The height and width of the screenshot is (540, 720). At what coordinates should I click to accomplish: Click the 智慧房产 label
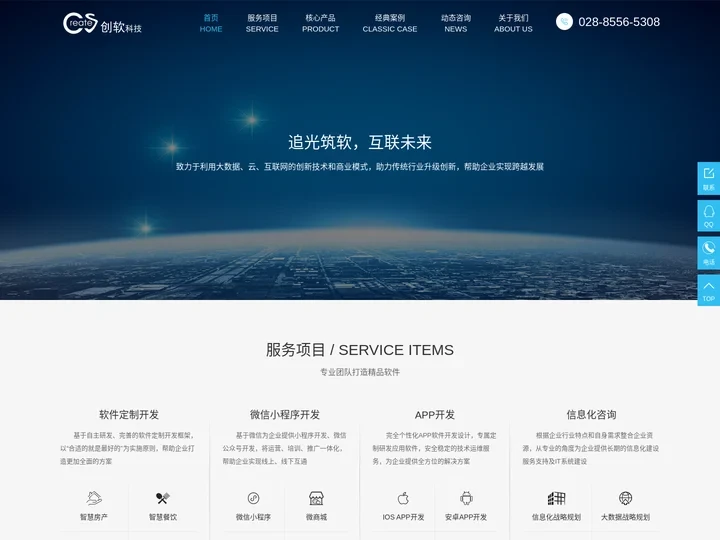tap(94, 517)
